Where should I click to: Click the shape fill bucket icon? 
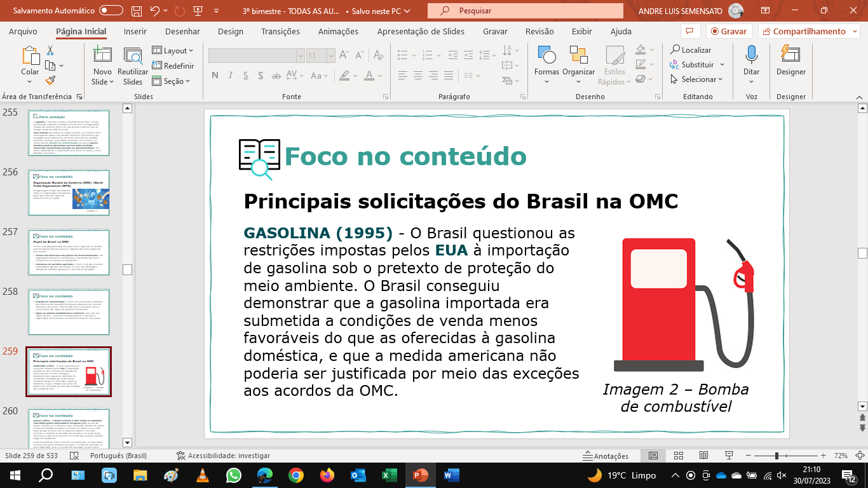click(x=641, y=50)
